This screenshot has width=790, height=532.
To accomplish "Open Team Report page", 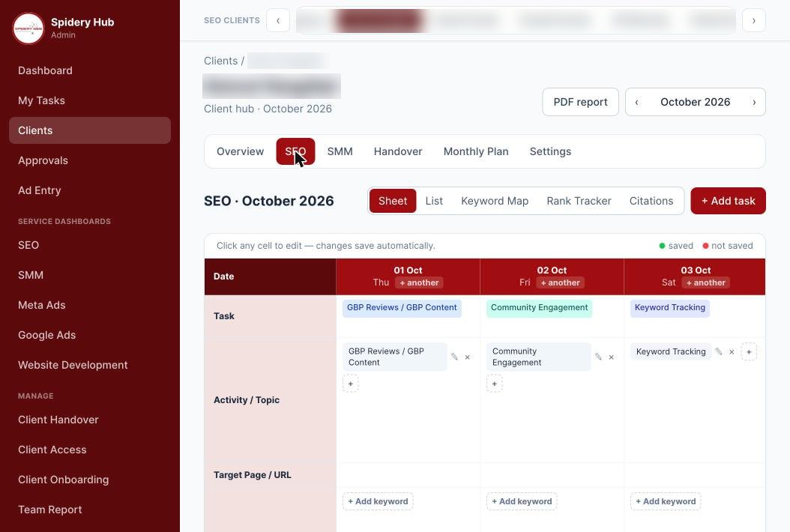I will click(x=90, y=510).
